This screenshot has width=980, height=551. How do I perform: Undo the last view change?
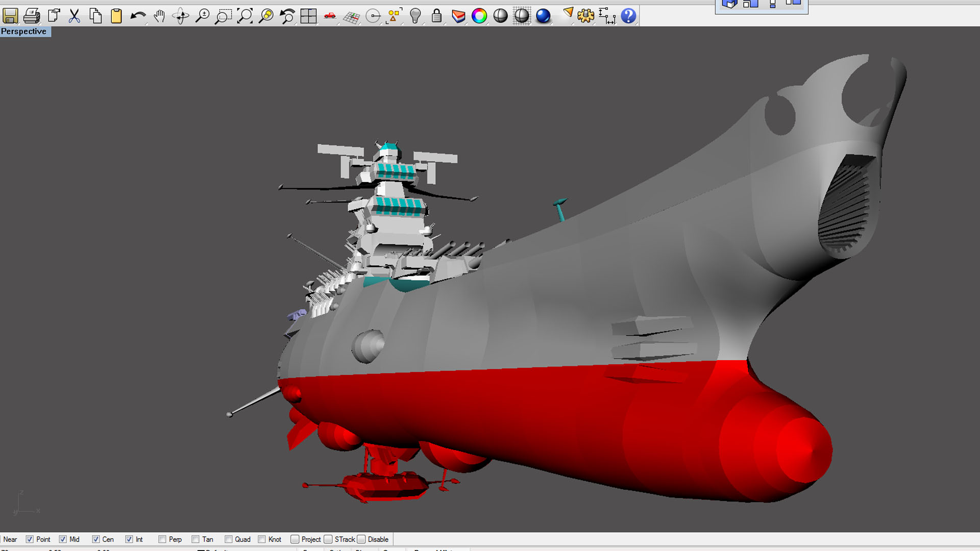pyautogui.click(x=287, y=16)
